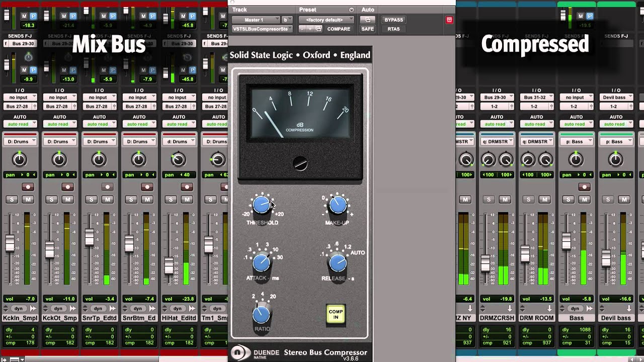This screenshot has height=362, width=644.
Task: Click the pan knob on SnrTp_Edtd track
Action: (x=99, y=160)
